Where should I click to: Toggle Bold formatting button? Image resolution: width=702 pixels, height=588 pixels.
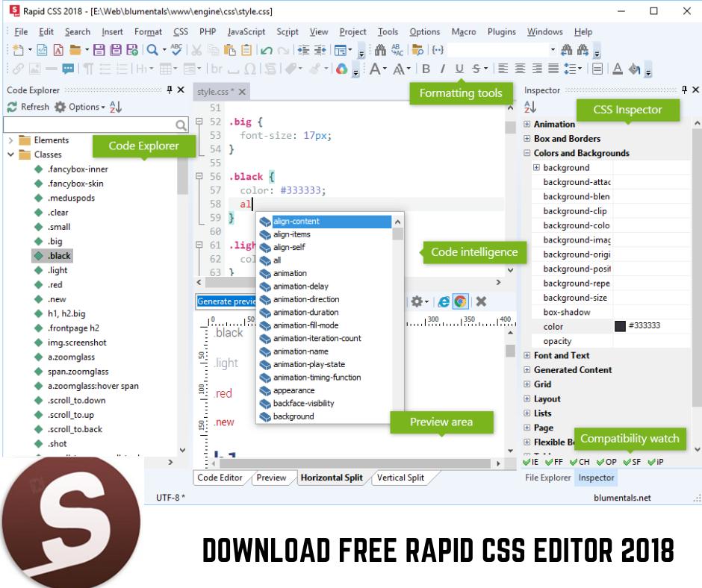(426, 69)
